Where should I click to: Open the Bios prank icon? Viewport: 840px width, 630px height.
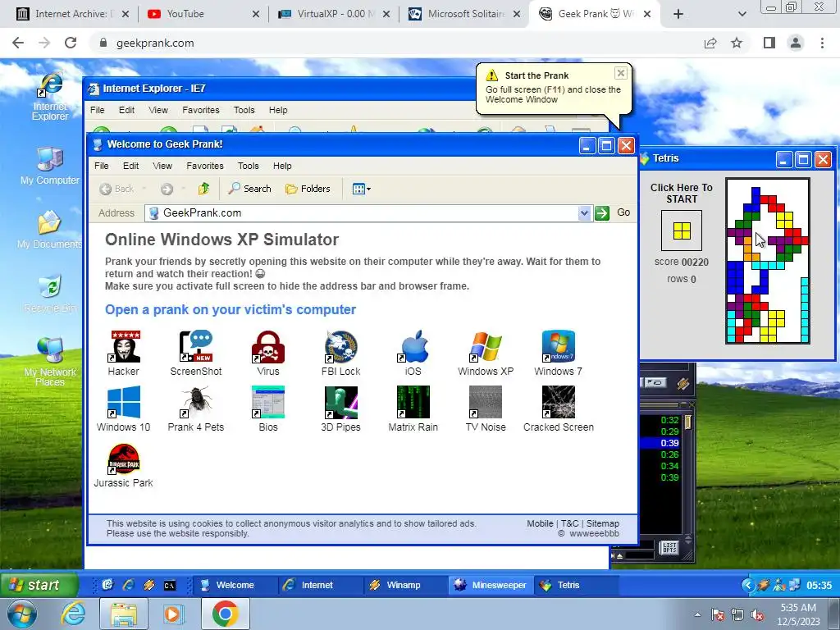tap(268, 409)
